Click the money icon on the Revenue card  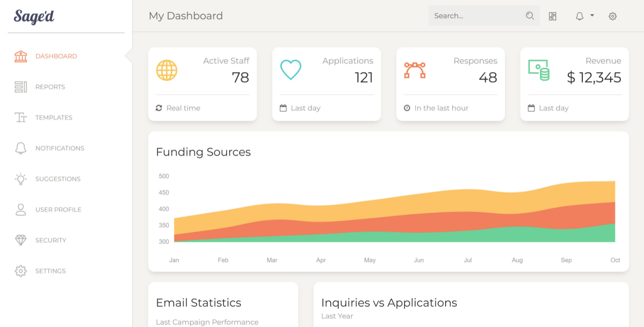coord(539,70)
